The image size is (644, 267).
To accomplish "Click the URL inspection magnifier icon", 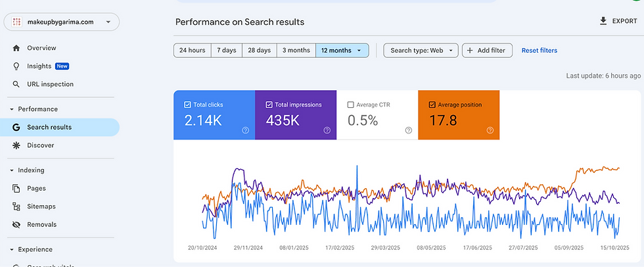I will [16, 84].
